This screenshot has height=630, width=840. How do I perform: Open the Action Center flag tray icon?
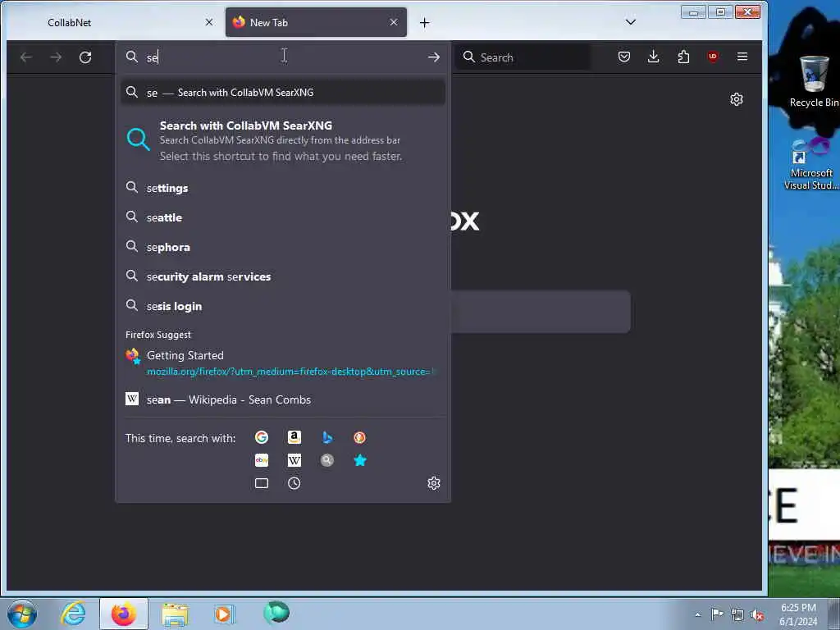pos(717,614)
